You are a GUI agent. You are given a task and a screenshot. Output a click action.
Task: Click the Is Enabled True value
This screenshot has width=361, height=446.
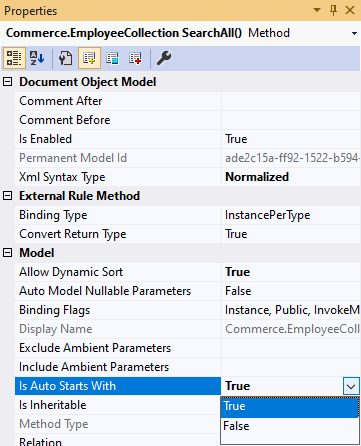291,139
